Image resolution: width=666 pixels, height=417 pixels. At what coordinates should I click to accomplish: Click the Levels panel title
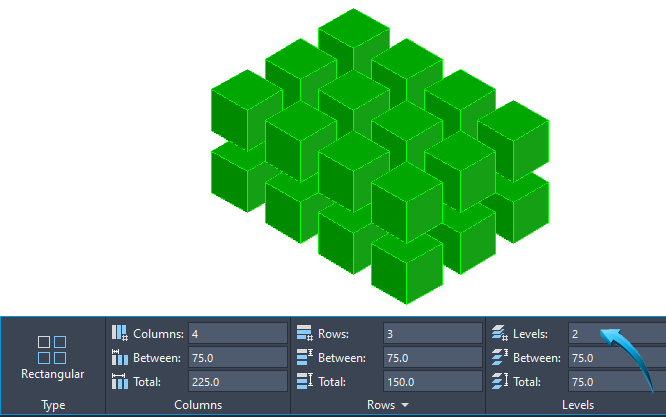point(578,405)
